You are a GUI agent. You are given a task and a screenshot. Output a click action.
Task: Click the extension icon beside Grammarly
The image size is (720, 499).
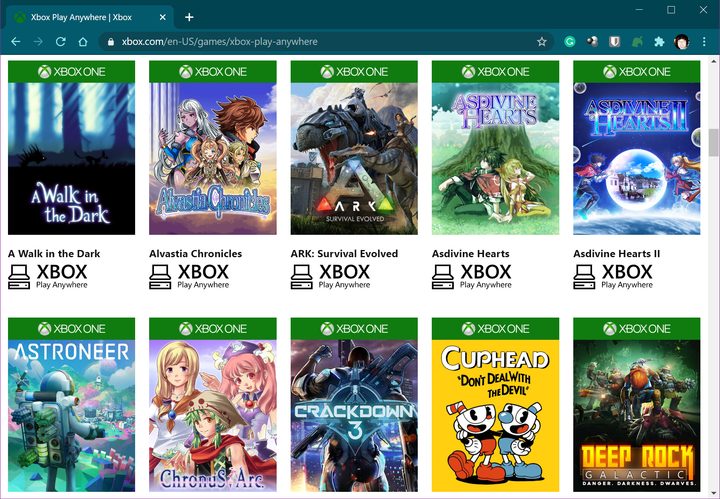pos(592,42)
